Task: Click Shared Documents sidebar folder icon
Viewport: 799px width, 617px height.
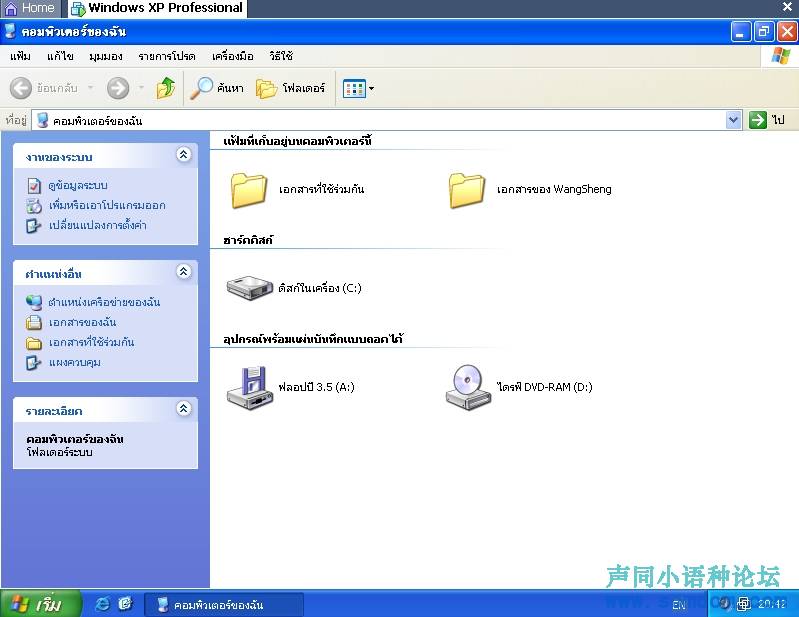Action: click(34, 343)
